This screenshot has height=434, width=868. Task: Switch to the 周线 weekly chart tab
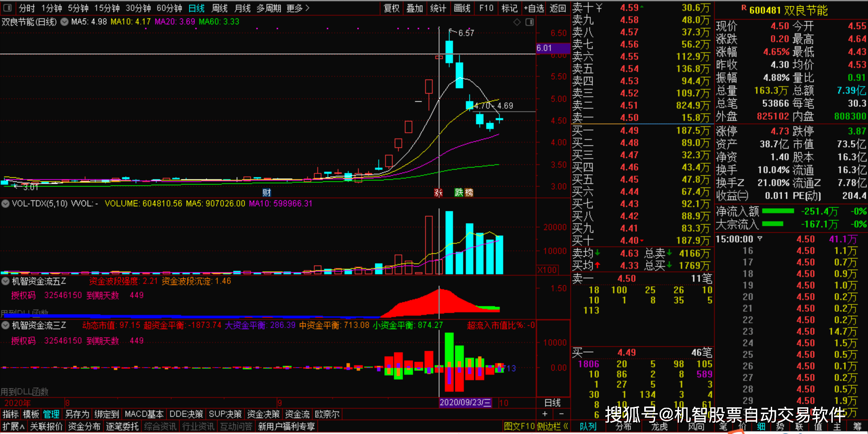pyautogui.click(x=220, y=8)
